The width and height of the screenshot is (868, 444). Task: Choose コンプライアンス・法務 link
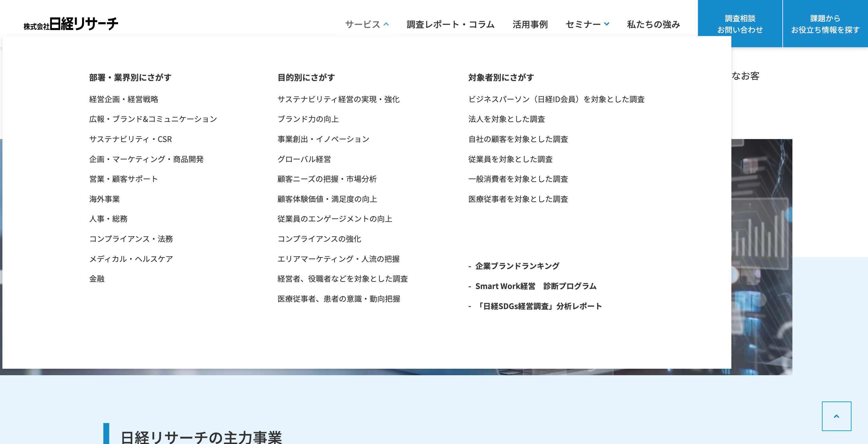point(131,239)
